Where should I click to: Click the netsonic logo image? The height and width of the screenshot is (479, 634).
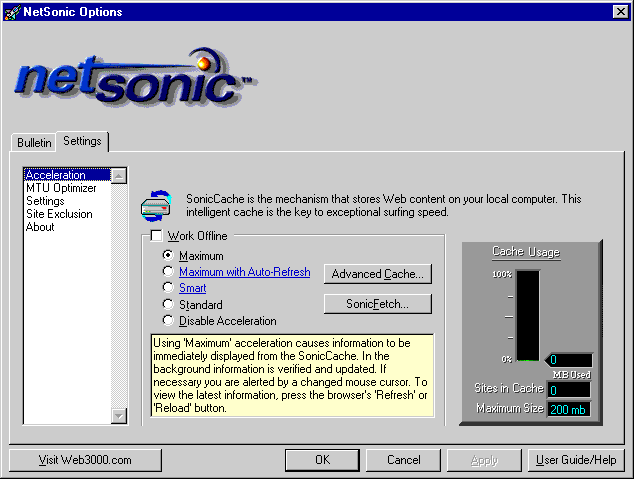(136, 77)
